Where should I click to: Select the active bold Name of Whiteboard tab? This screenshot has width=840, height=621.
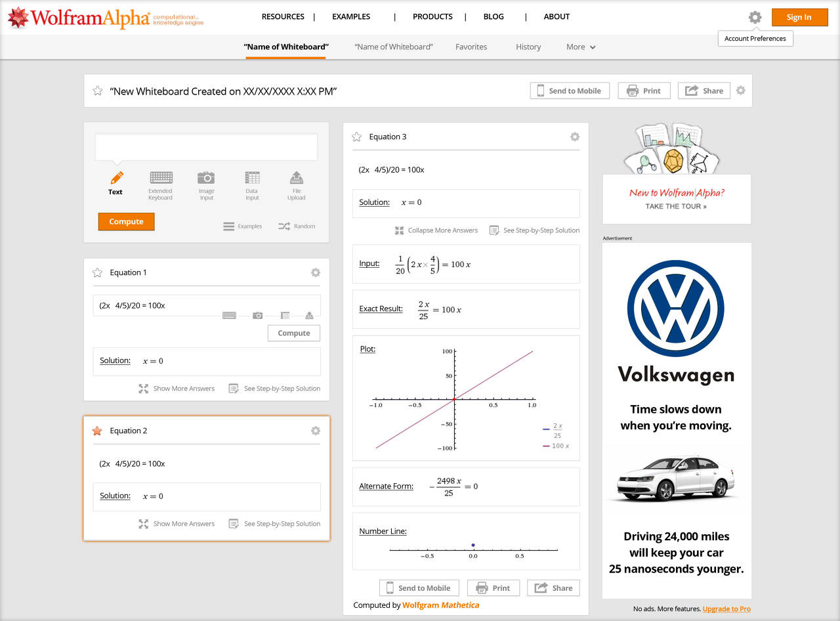click(286, 47)
